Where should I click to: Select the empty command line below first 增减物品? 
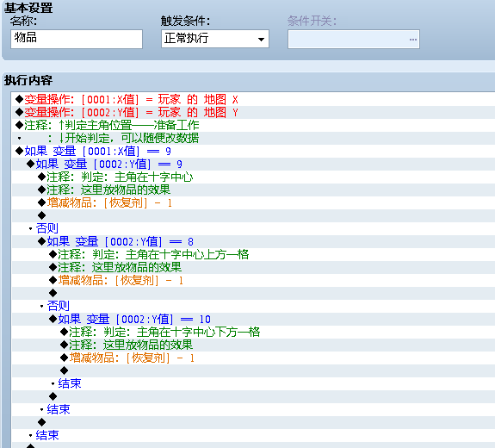(41, 215)
